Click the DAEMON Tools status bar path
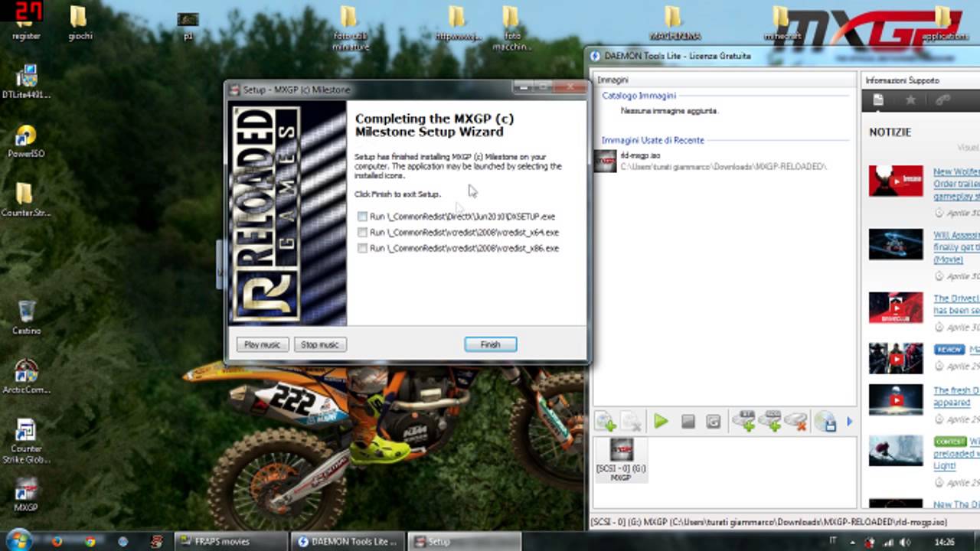The height and width of the screenshot is (551, 980). tap(768, 522)
